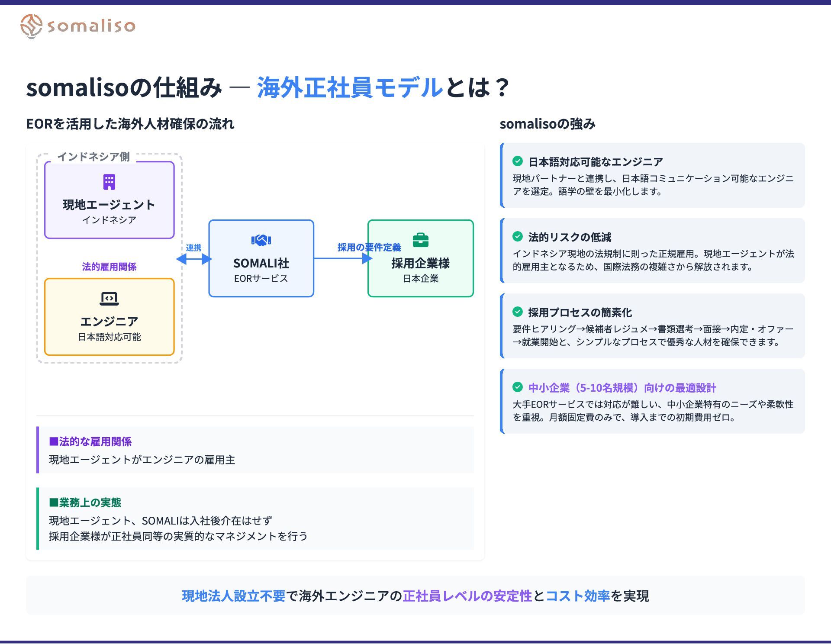
Task: Click the ■業務上の実態 heading
Action: 85,502
